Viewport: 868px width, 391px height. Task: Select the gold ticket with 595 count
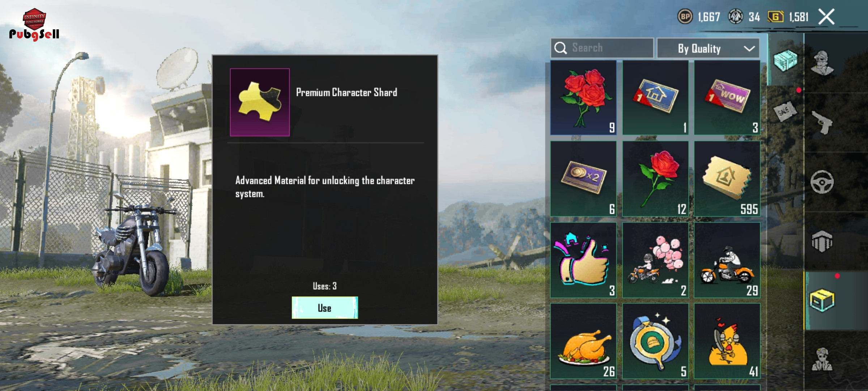coord(727,179)
